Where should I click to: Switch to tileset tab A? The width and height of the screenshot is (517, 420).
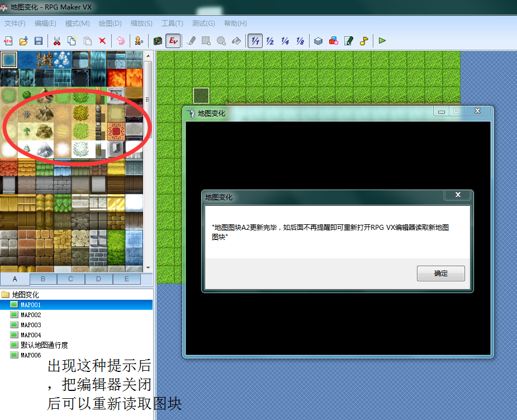coord(15,279)
